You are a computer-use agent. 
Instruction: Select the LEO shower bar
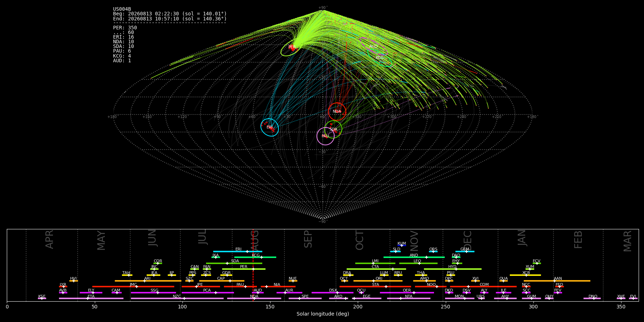click(418, 263)
